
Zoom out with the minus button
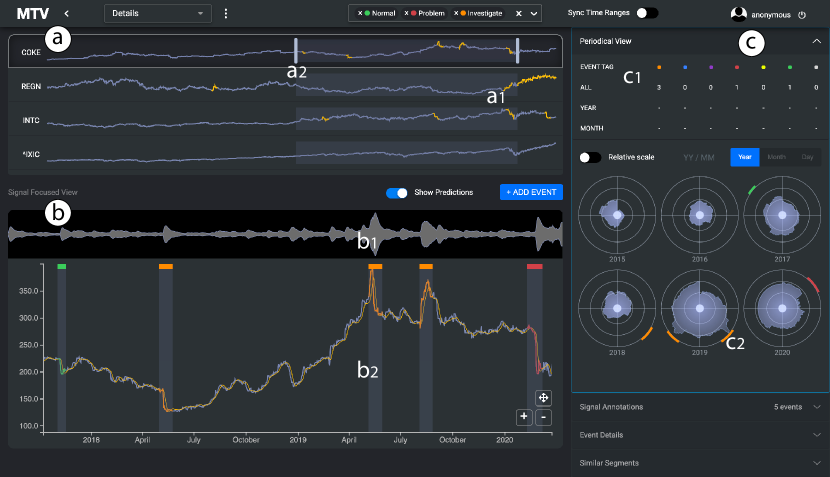click(542, 416)
